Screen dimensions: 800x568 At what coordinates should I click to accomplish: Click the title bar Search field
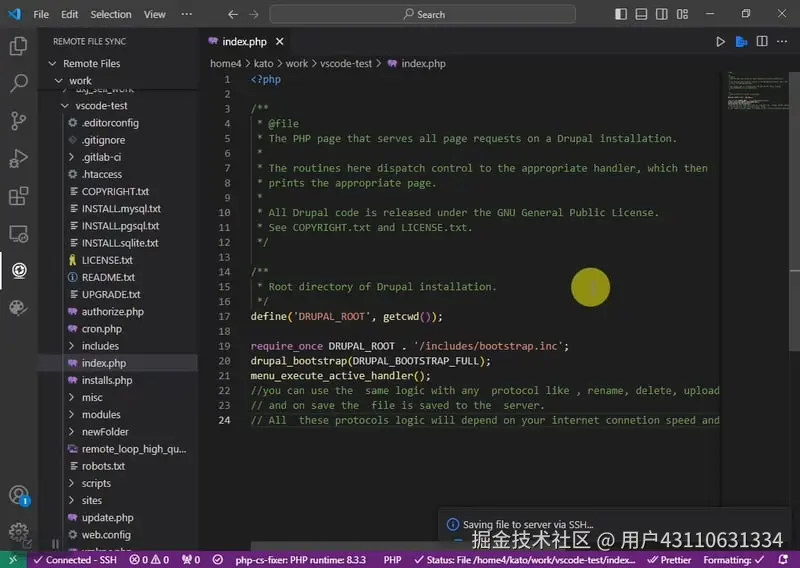click(422, 14)
